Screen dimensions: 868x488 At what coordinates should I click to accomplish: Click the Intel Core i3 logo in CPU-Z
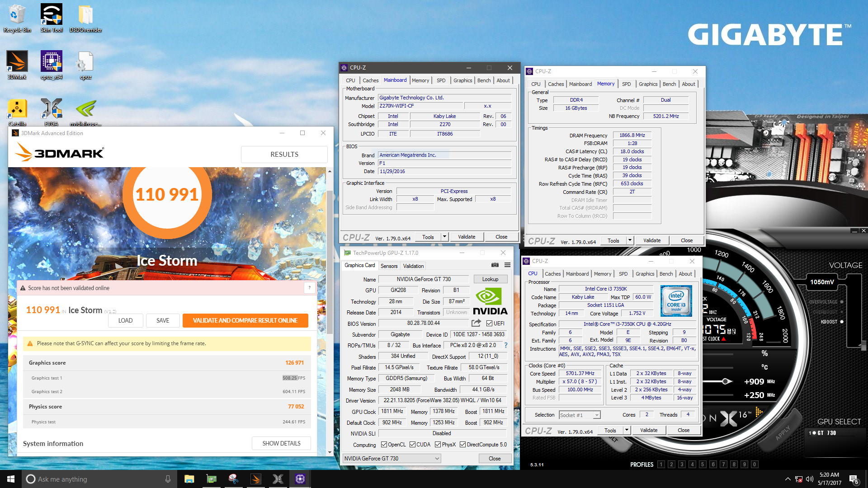(676, 300)
